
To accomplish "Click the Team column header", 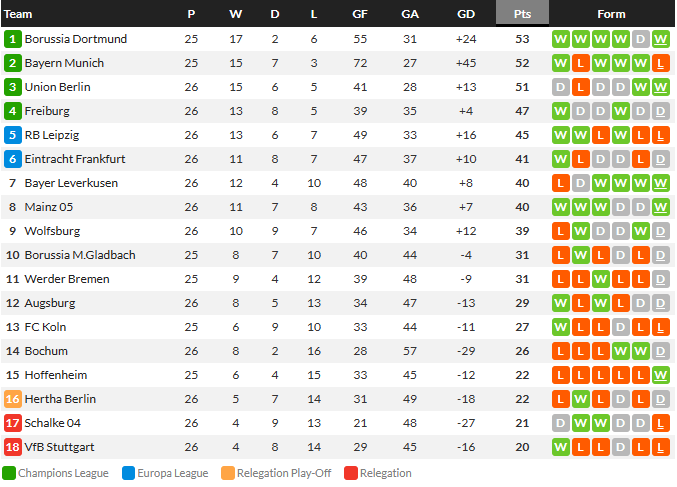I will tap(18, 14).
